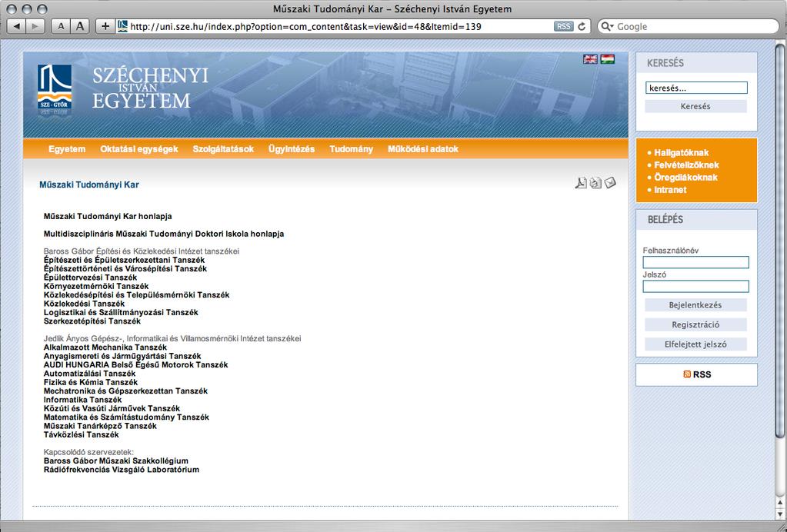Open the Működési adatok menu
This screenshot has height=532, width=787.
[x=423, y=149]
